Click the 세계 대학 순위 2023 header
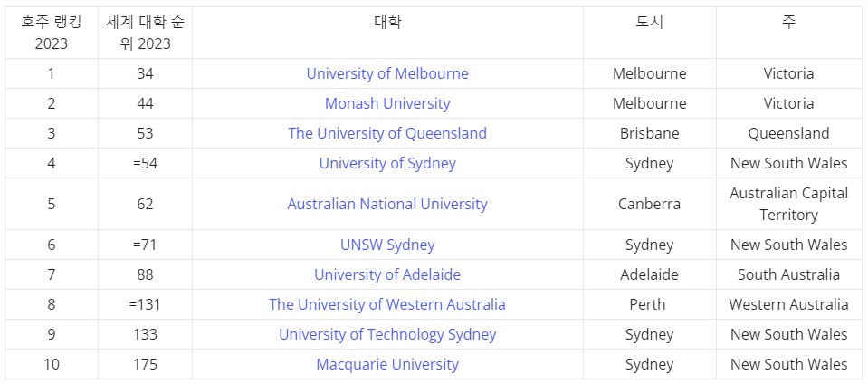The width and height of the screenshot is (868, 384). point(145,33)
